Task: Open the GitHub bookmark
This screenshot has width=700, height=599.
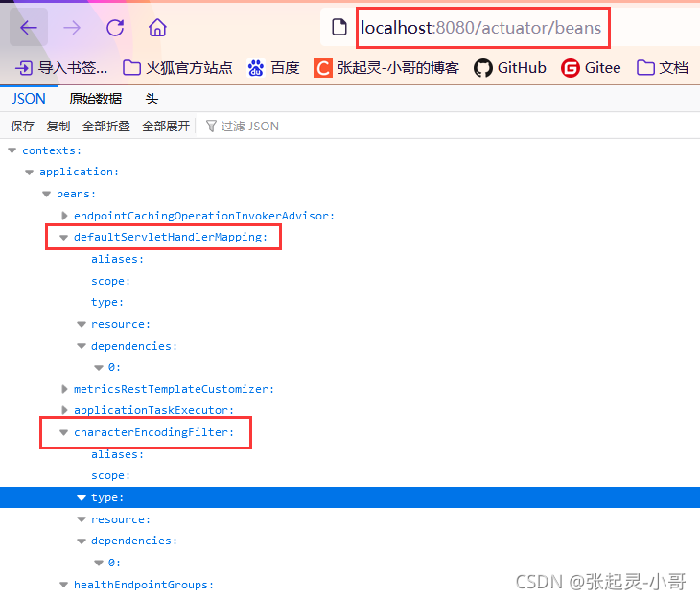Action: tap(510, 68)
